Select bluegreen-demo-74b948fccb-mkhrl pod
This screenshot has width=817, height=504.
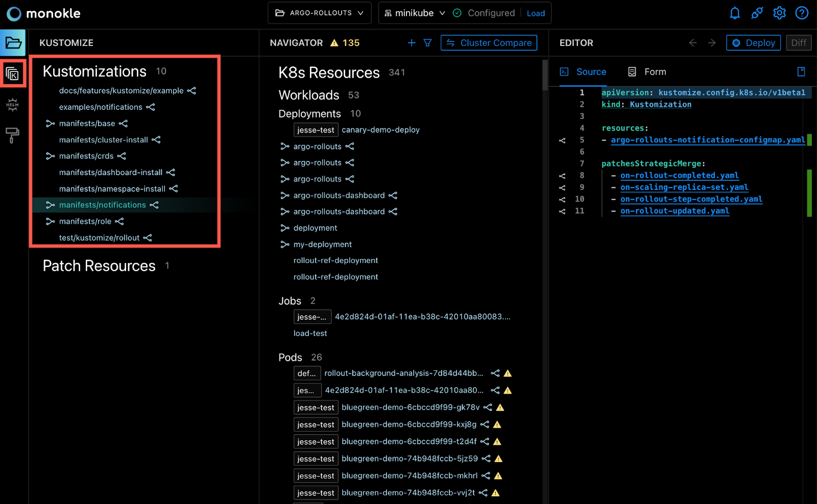pos(410,475)
